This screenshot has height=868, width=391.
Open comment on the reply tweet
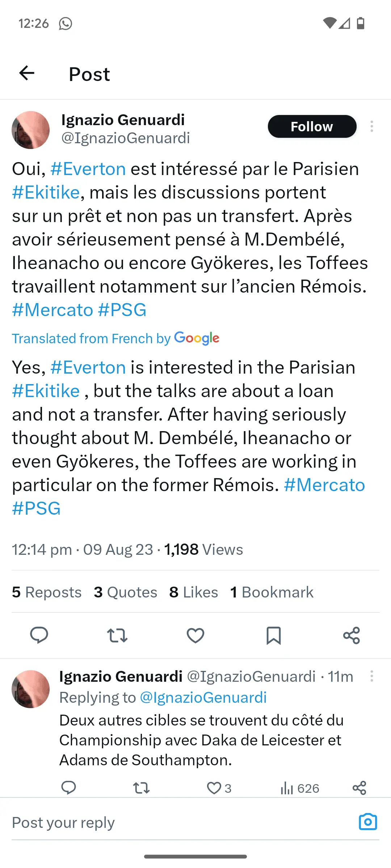(68, 788)
